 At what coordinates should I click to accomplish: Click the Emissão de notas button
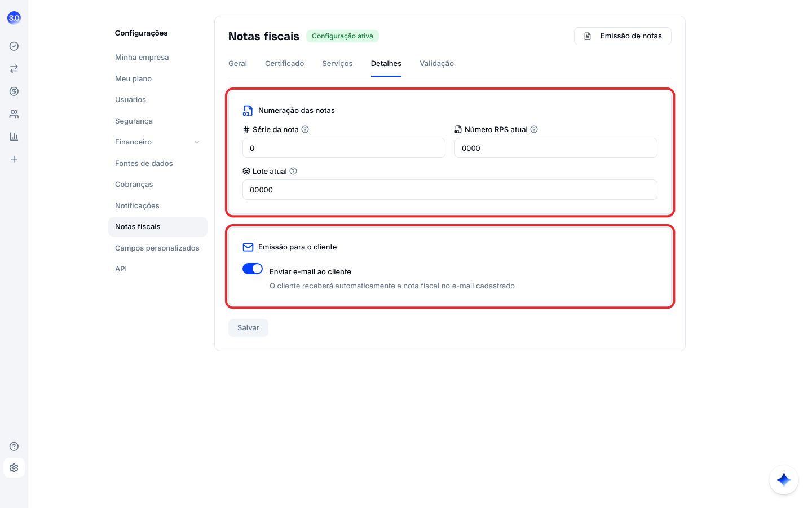pyautogui.click(x=623, y=36)
